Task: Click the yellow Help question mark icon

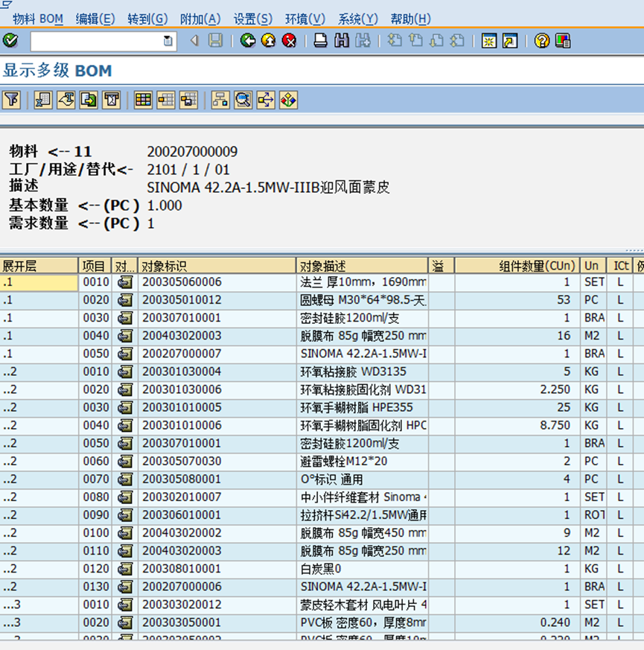Action: (x=542, y=41)
